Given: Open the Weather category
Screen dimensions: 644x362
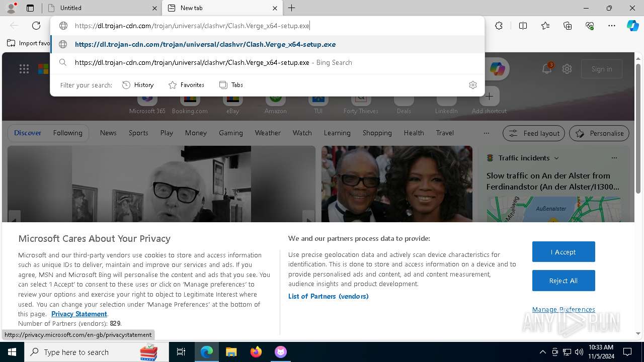Looking at the screenshot, I should click(268, 133).
